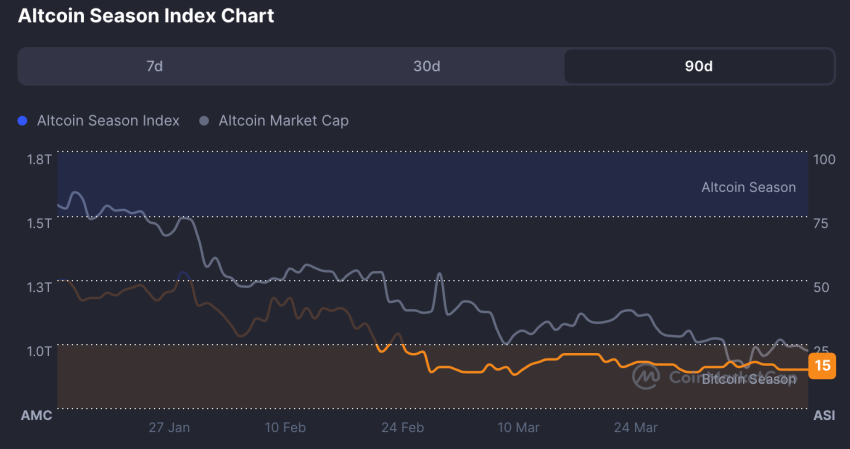This screenshot has width=850, height=449.
Task: Click the 10 Feb date marker
Action: (285, 427)
